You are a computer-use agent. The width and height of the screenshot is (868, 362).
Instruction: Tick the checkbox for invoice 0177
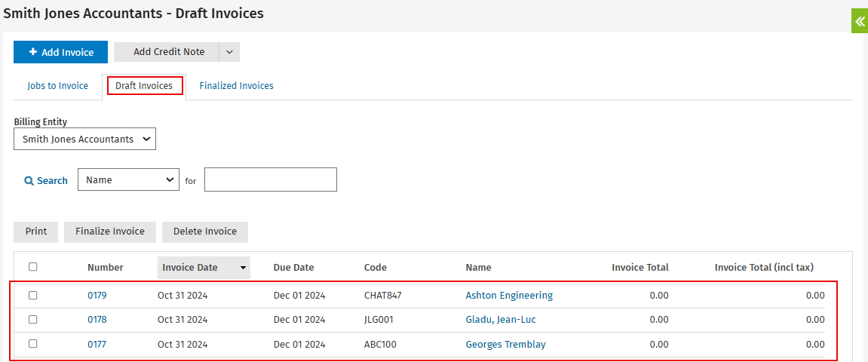click(33, 344)
